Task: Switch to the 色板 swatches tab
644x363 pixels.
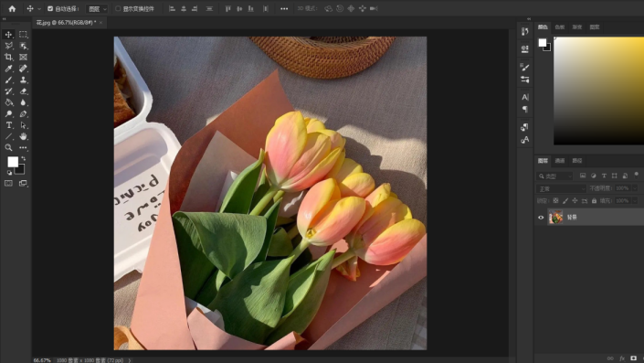Action: pos(560,27)
